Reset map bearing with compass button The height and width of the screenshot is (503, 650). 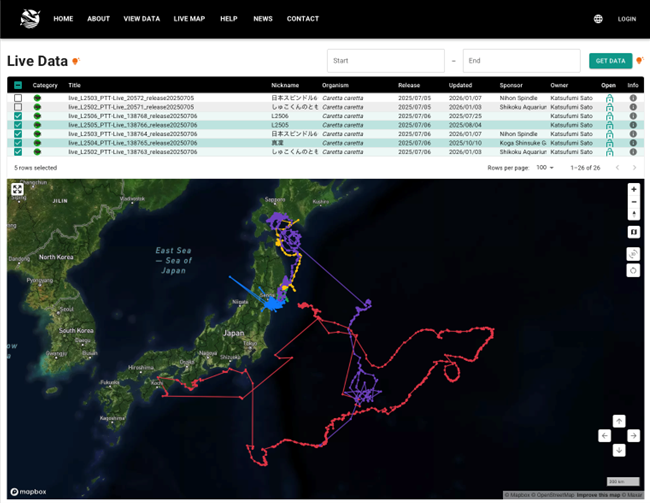634,214
